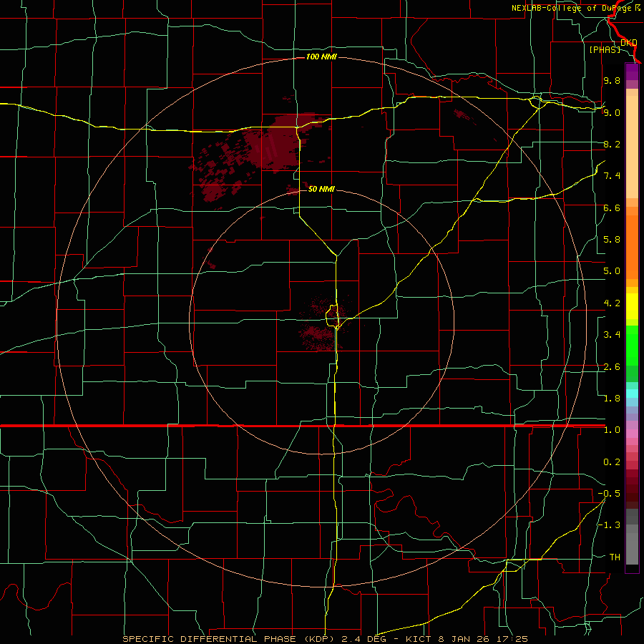Image resolution: width=644 pixels, height=644 pixels.
Task: Click the 1.8 value on the scale
Action: (x=612, y=398)
